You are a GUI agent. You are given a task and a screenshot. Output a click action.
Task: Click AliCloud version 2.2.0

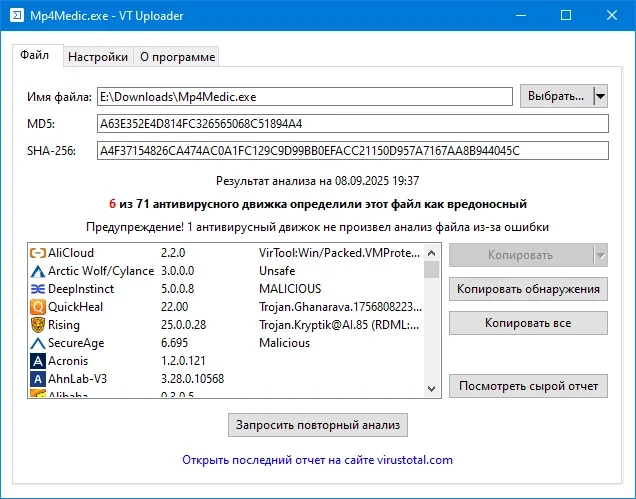point(173,253)
